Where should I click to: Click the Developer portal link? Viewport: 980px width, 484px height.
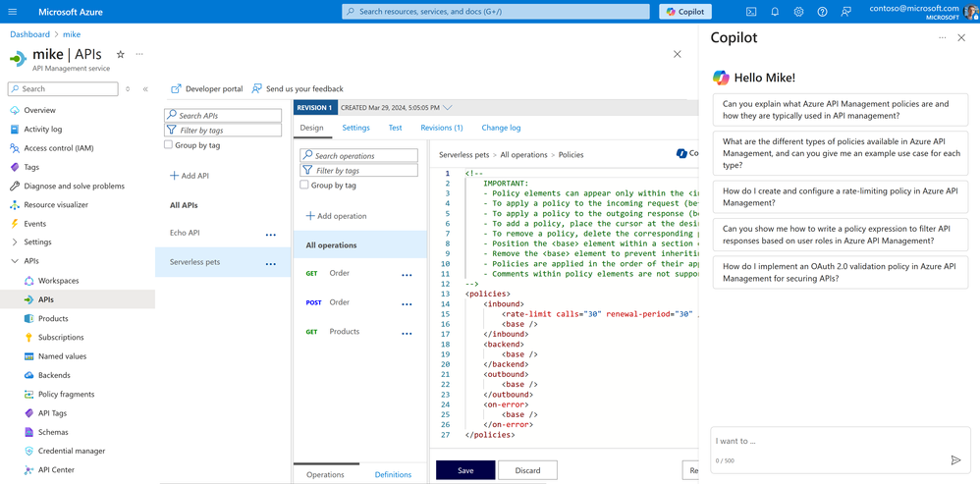click(207, 88)
